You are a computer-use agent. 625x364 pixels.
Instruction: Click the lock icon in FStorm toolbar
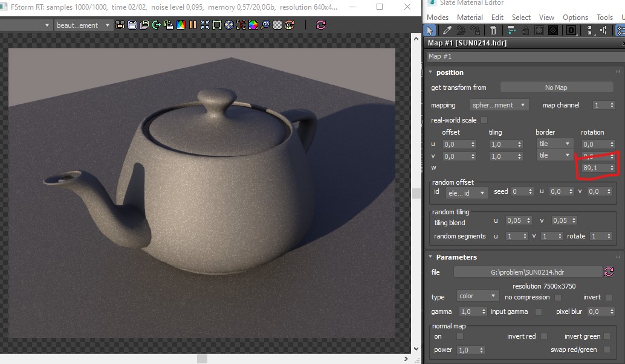120,25
